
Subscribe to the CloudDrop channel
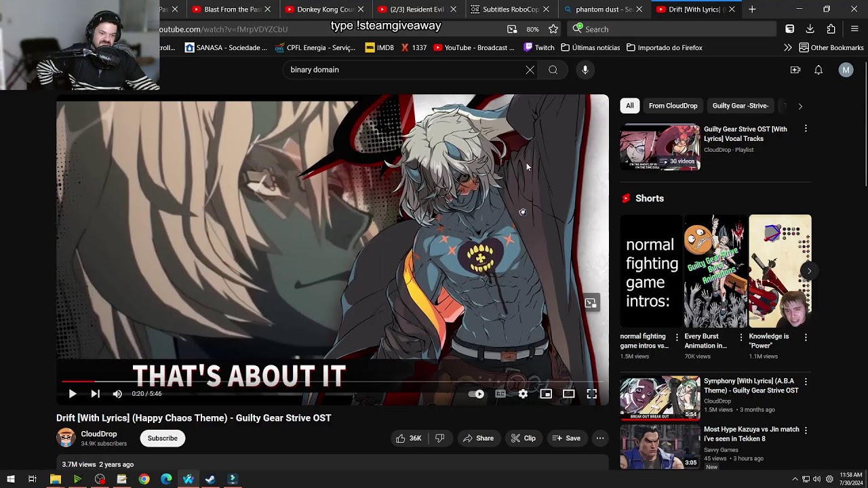pyautogui.click(x=163, y=439)
